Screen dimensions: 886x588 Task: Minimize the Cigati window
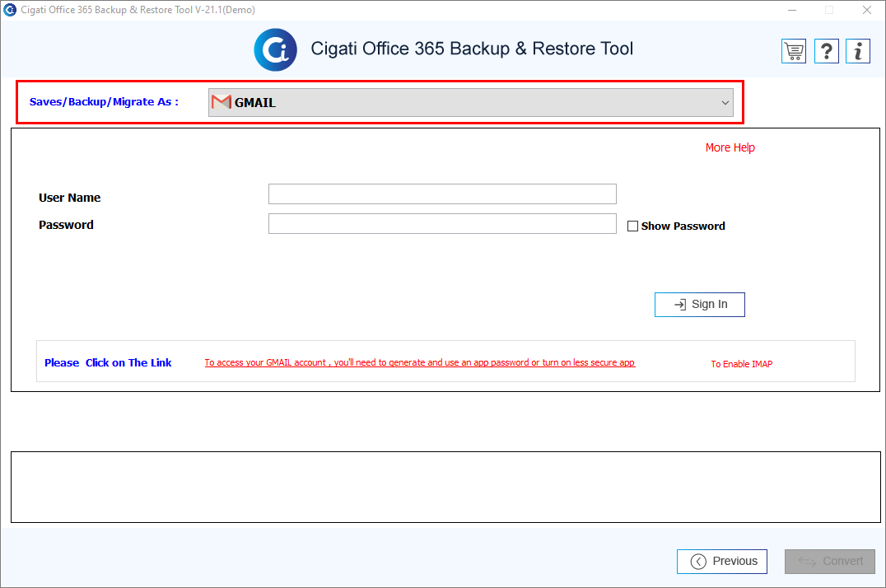coord(792,10)
